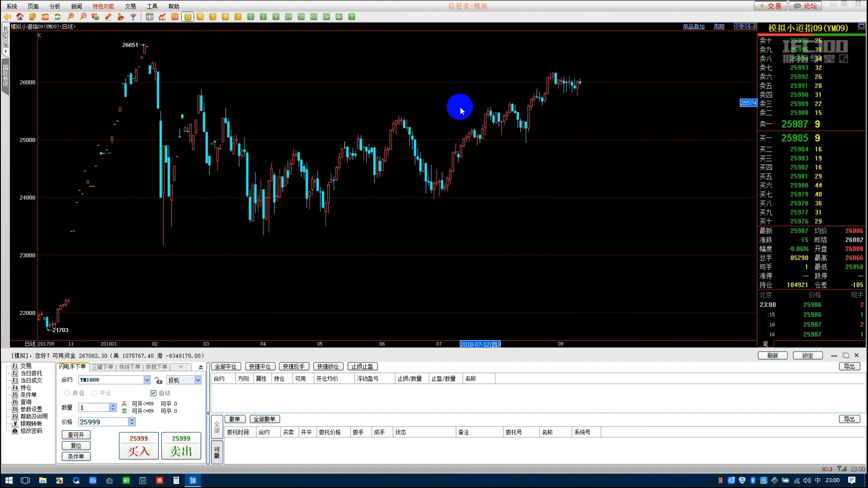Click the 买入 buy button
The image size is (868, 488).
tap(139, 446)
